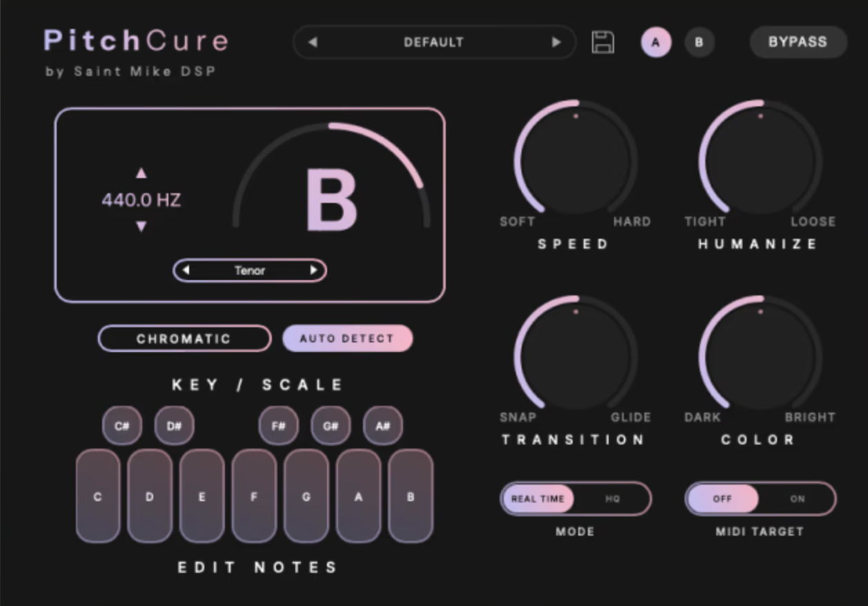Click the SPEED knob
This screenshot has height=606, width=868.
pos(575,161)
